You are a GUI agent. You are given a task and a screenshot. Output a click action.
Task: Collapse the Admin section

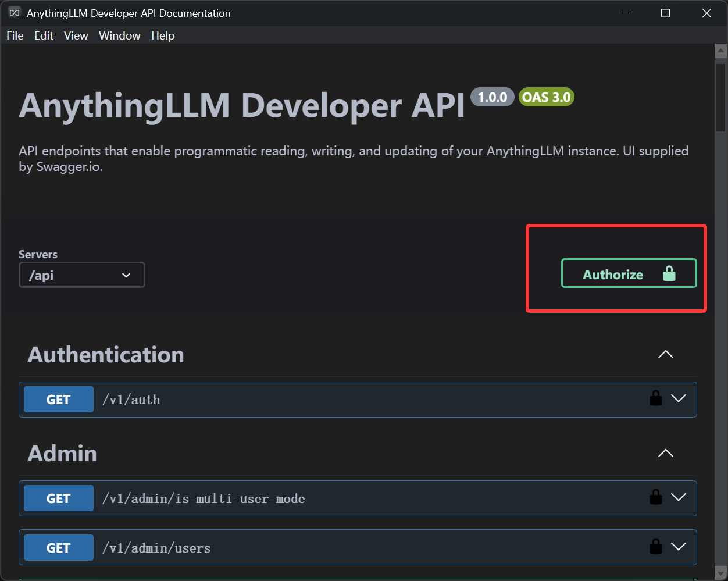coord(665,453)
